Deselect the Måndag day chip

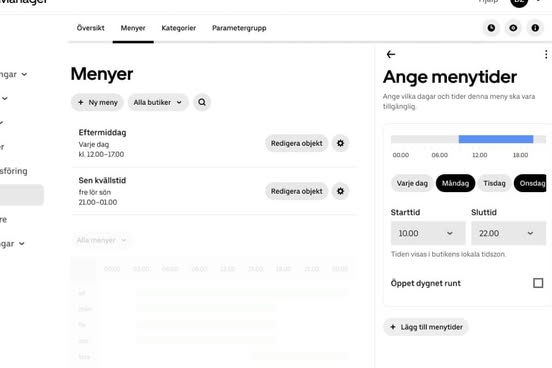(x=455, y=183)
